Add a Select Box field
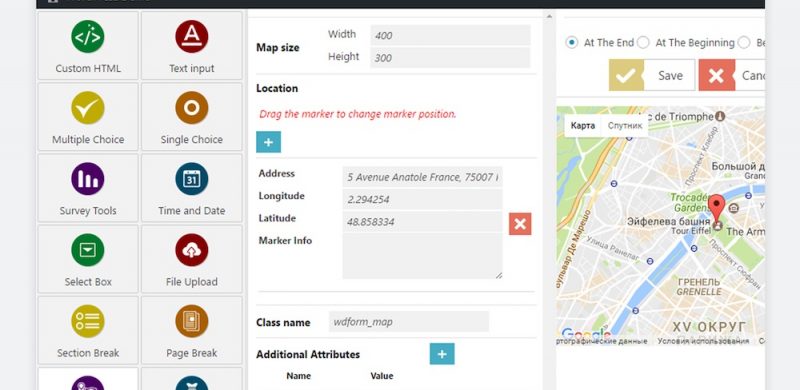Screen dimensions: 800x390 pos(88,259)
